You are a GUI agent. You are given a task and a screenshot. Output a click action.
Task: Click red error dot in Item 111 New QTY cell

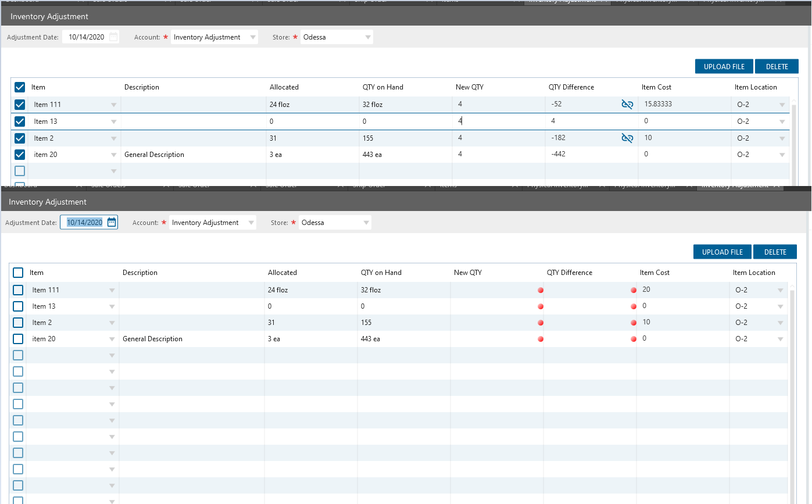541,290
